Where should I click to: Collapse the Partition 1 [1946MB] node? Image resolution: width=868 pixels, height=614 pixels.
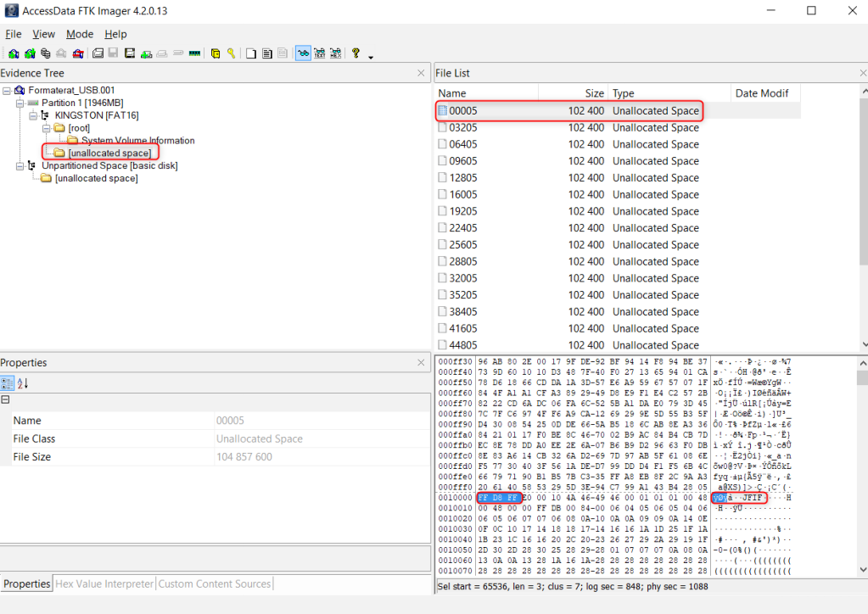click(20, 103)
